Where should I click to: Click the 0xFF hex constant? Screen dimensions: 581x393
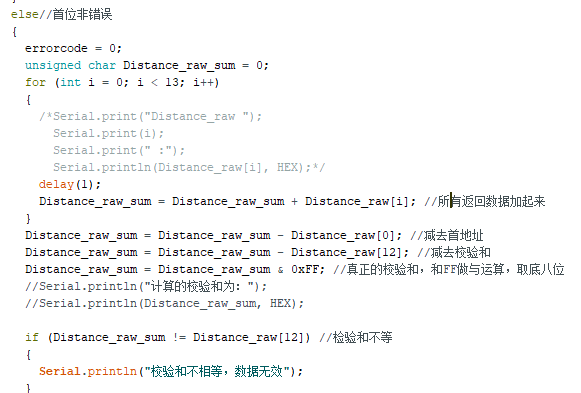[x=304, y=270]
